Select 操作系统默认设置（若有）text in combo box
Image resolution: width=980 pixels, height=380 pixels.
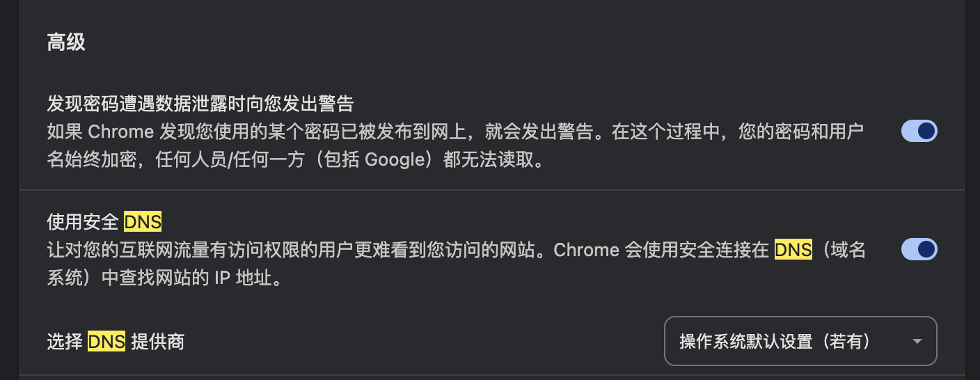coord(775,342)
